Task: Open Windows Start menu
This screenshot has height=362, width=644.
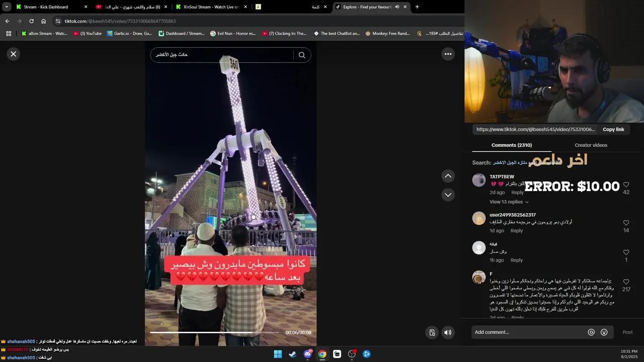Action: coord(278,354)
